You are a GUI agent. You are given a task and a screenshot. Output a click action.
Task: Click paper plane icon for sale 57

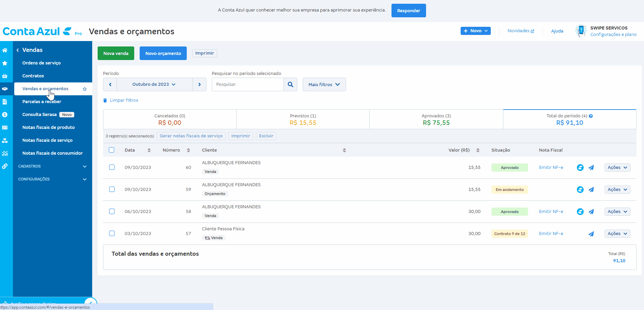coord(591,234)
